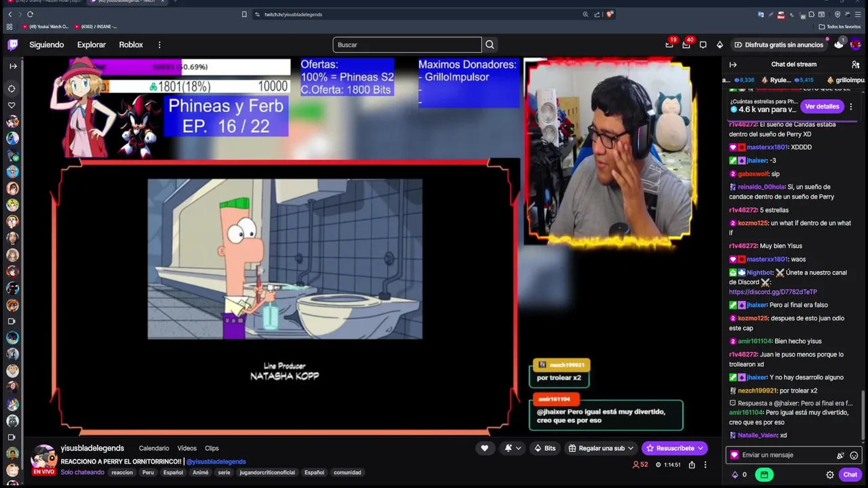Click username masterxx1801 next to XDDDD

(767, 147)
